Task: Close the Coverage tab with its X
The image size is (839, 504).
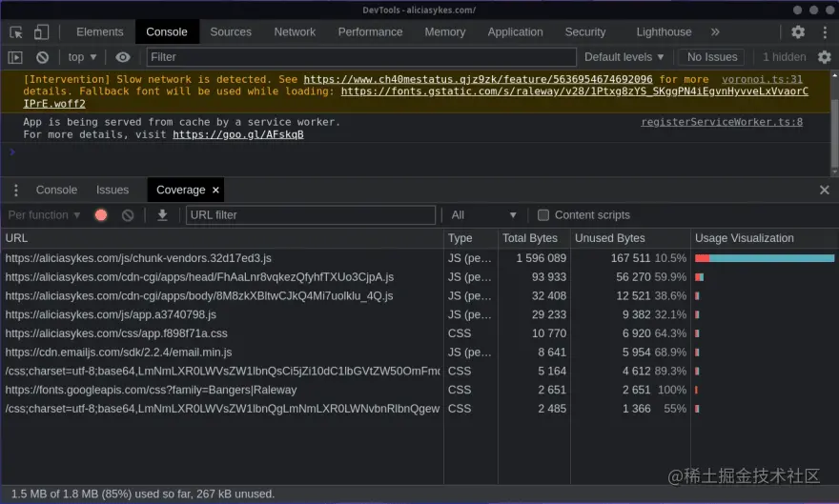Action: [215, 190]
